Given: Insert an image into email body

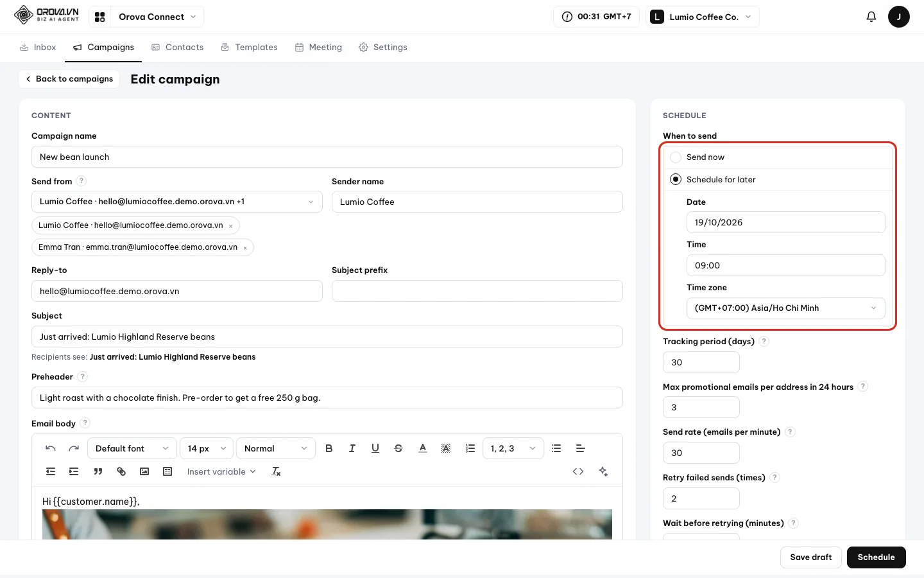Looking at the screenshot, I should click(144, 471).
